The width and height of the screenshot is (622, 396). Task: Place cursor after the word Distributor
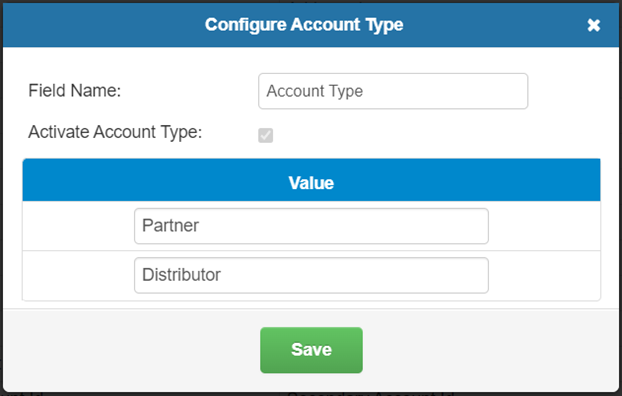pyautogui.click(x=222, y=275)
